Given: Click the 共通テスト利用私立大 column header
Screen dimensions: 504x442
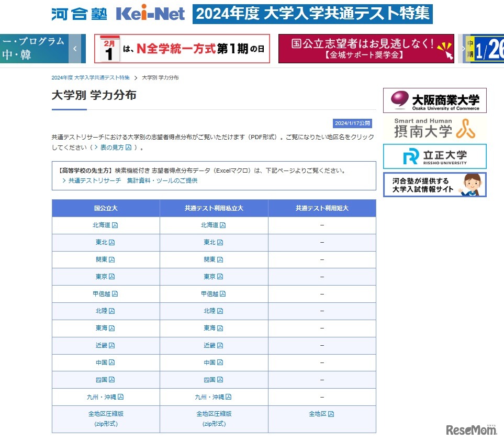Looking at the screenshot, I should (x=214, y=208).
